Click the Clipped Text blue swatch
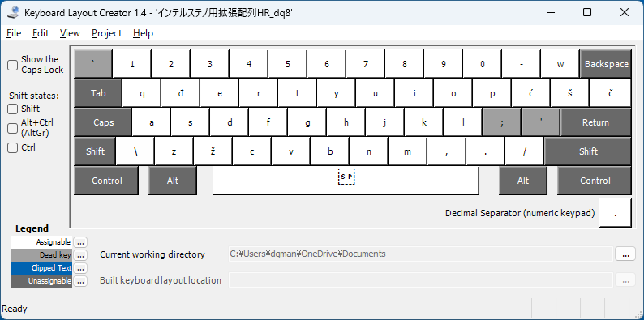Screen dimensions: 644x320 click(41, 268)
